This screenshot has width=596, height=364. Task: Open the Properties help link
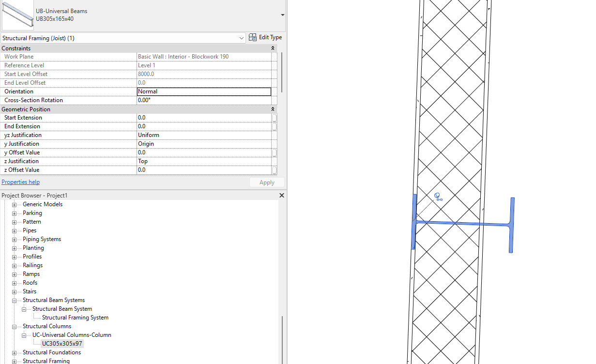coord(20,182)
